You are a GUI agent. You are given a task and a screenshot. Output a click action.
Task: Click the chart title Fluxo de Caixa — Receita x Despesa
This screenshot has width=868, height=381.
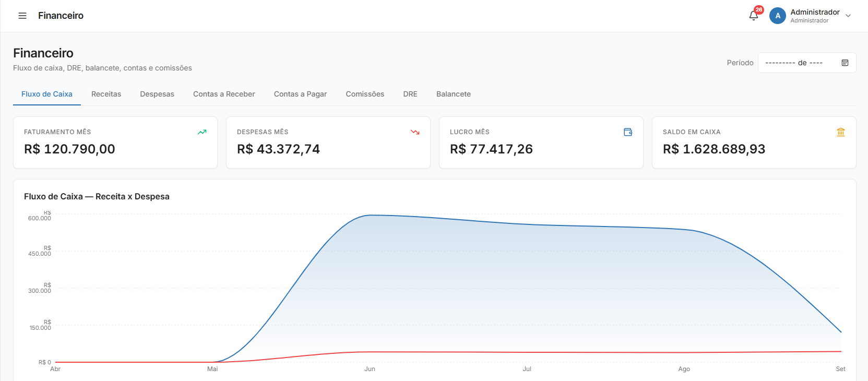pos(97,197)
